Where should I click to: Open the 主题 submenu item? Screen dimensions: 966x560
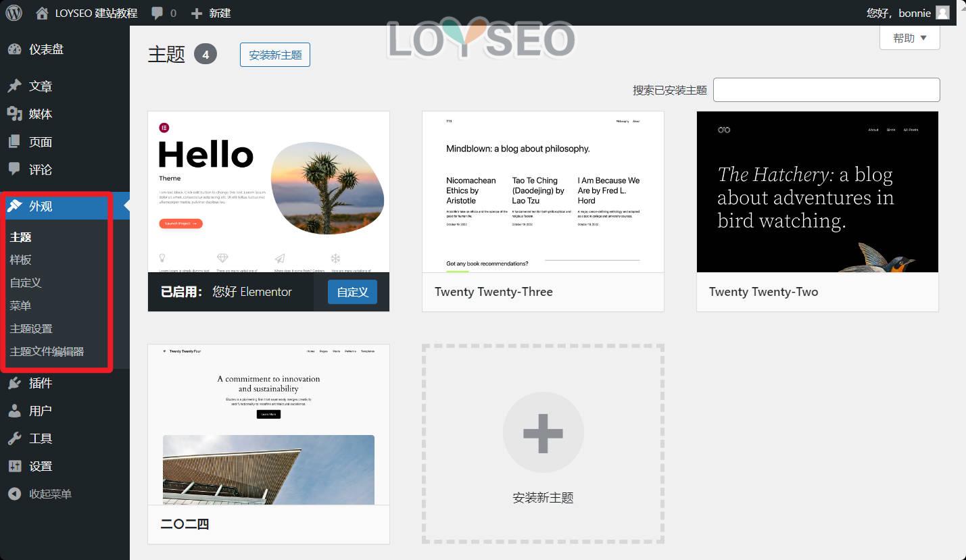pos(21,237)
